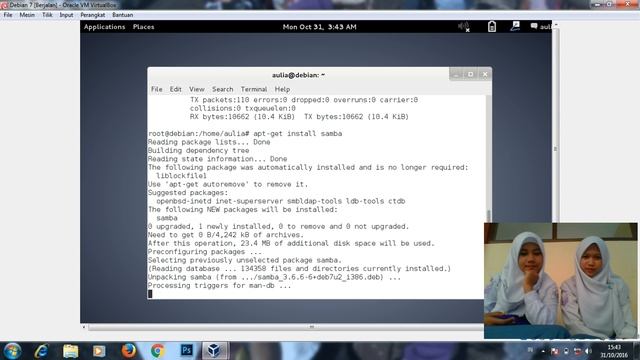Screen dimensions: 640x360
Task: Click the webcam overlay thumbnail
Action: pyautogui.click(x=561, y=281)
